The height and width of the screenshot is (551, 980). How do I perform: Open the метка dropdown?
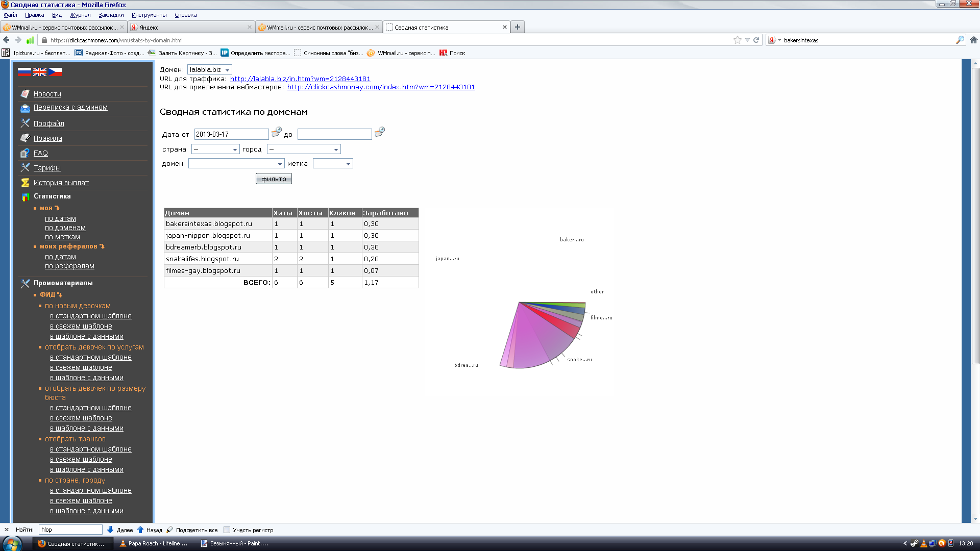[x=333, y=163]
